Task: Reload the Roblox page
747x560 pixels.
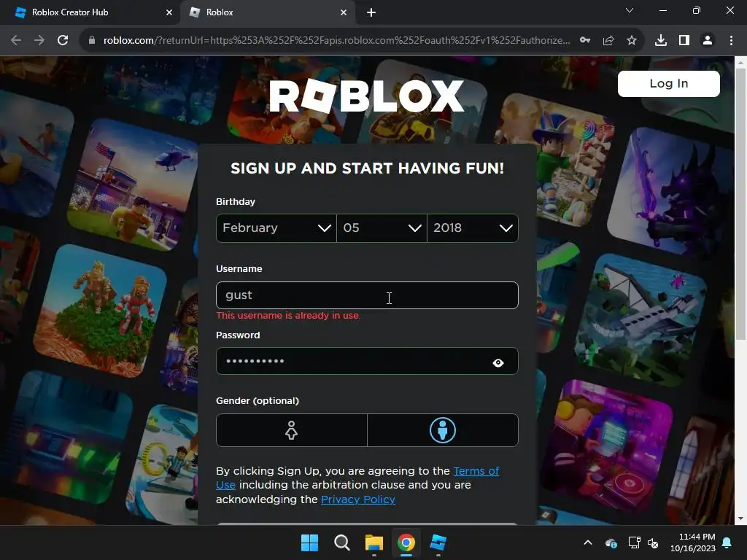Action: [x=63, y=41]
